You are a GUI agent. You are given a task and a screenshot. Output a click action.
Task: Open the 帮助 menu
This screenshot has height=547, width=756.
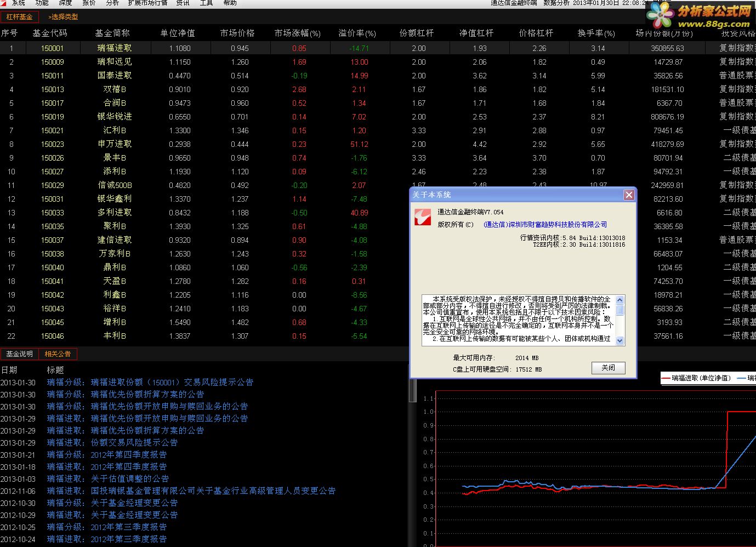pyautogui.click(x=230, y=3)
